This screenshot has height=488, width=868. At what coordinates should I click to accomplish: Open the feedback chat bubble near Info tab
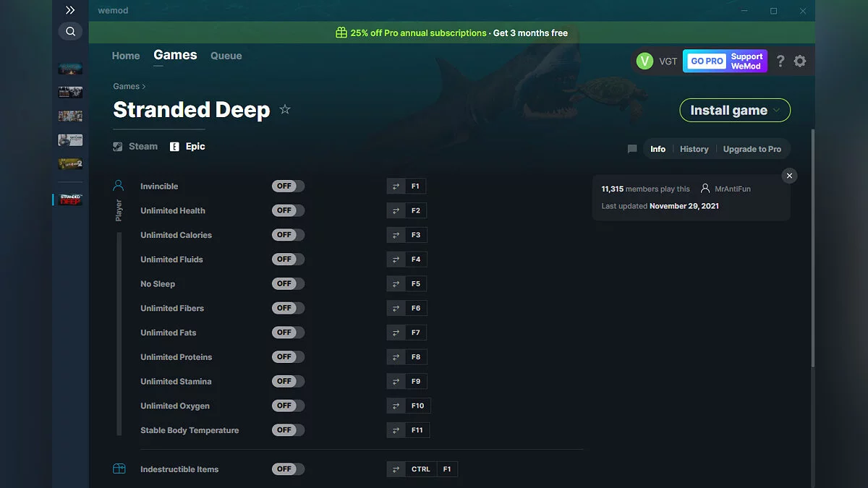point(631,149)
